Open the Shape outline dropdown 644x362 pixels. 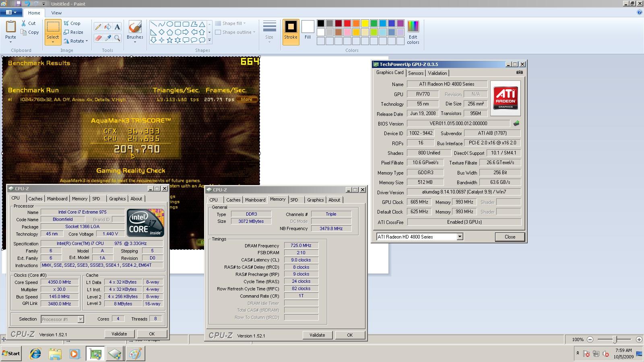(x=235, y=32)
